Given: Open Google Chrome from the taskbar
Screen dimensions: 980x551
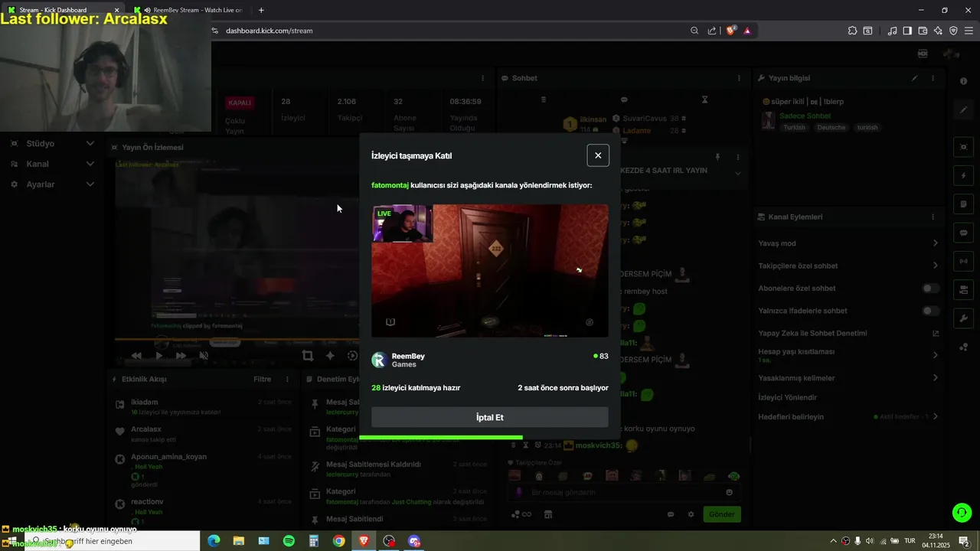Looking at the screenshot, I should pos(338,541).
